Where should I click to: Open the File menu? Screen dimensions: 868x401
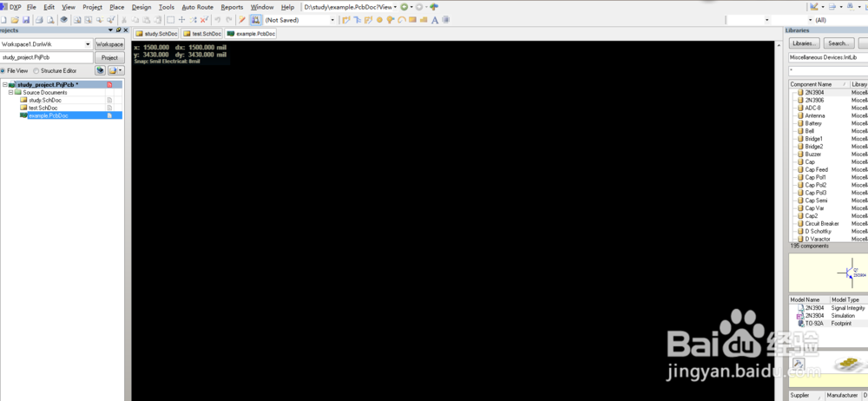point(31,7)
